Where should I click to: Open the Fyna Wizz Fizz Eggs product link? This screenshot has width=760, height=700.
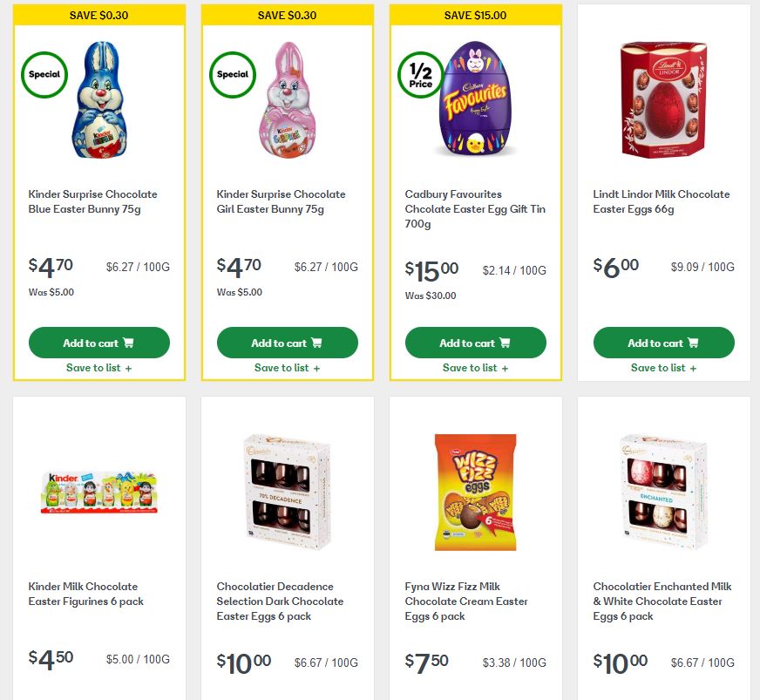point(466,601)
